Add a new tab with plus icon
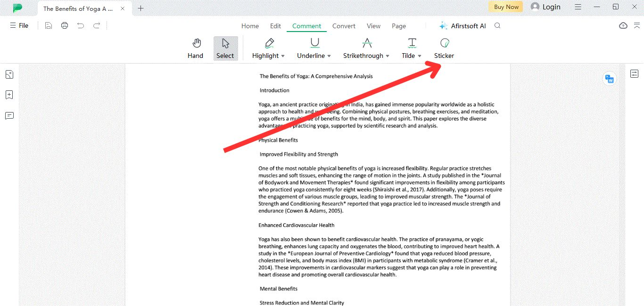This screenshot has height=306, width=644. (140, 8)
